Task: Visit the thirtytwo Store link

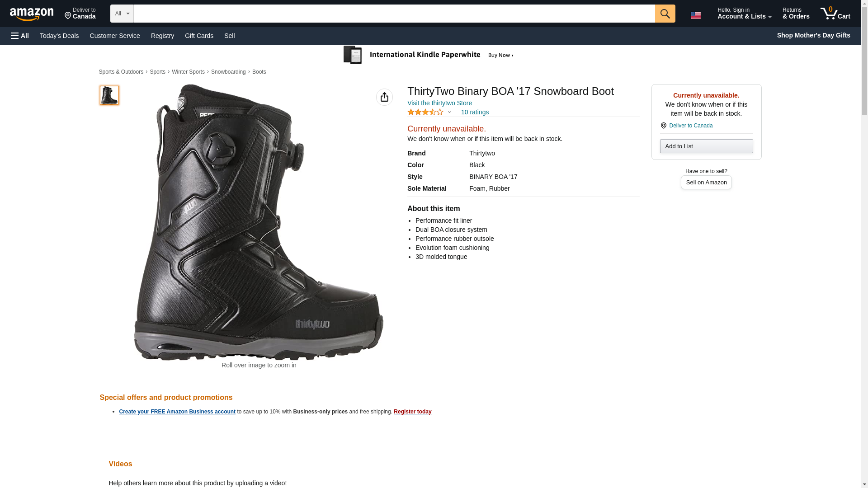Action: click(439, 103)
